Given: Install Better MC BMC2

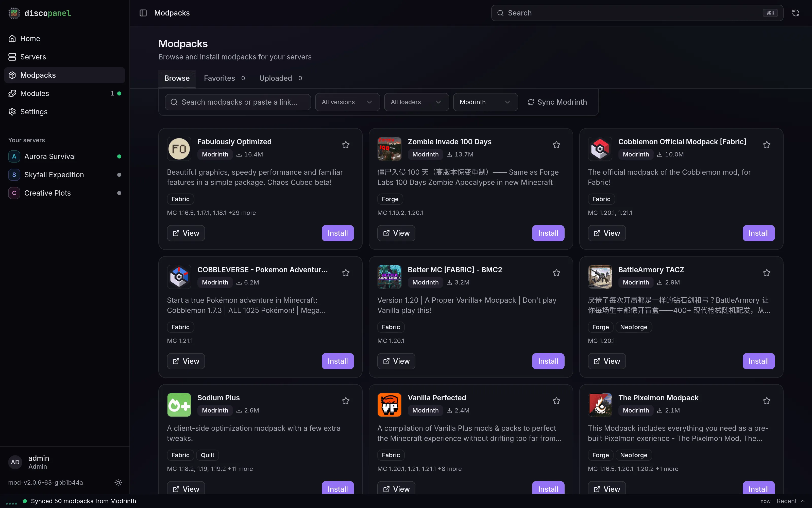Looking at the screenshot, I should click(548, 361).
